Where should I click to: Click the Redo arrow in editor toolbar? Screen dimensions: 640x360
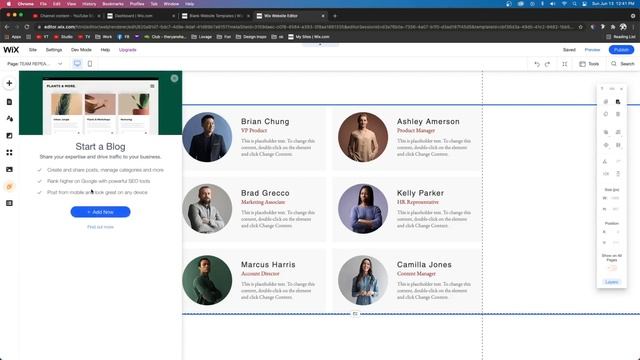click(x=547, y=64)
